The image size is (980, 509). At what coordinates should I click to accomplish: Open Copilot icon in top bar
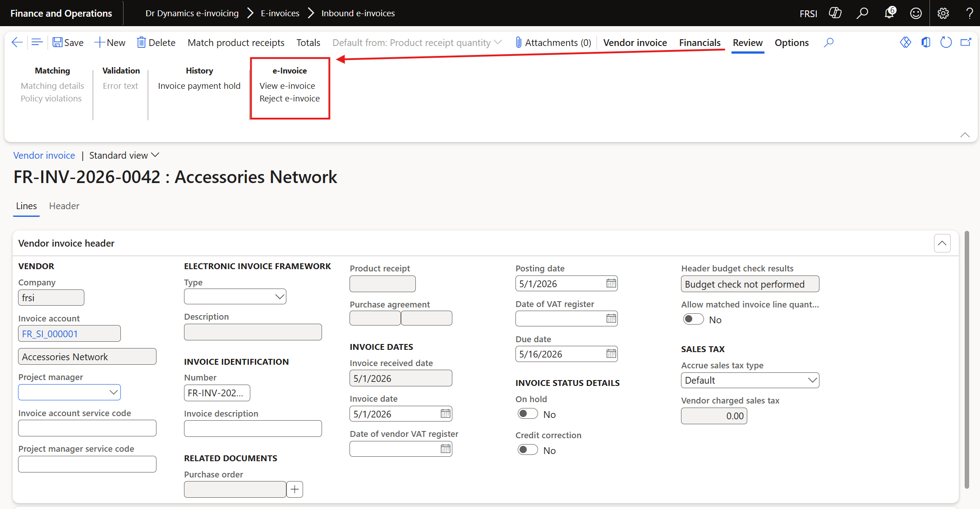[x=835, y=13]
